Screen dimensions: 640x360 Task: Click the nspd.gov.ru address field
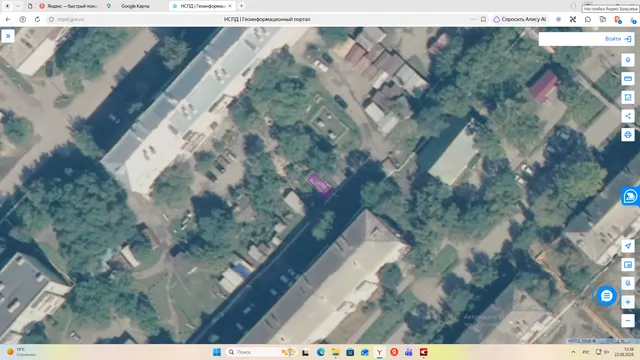point(71,19)
